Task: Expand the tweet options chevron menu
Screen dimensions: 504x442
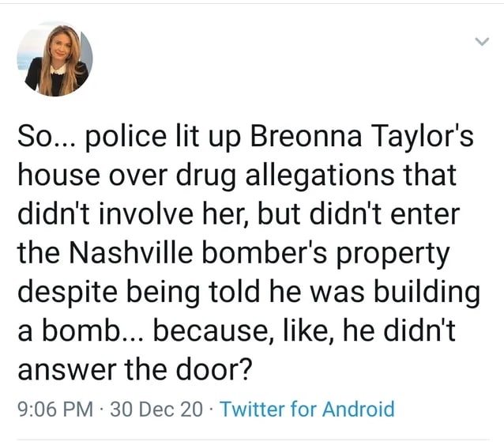Action: [x=482, y=42]
